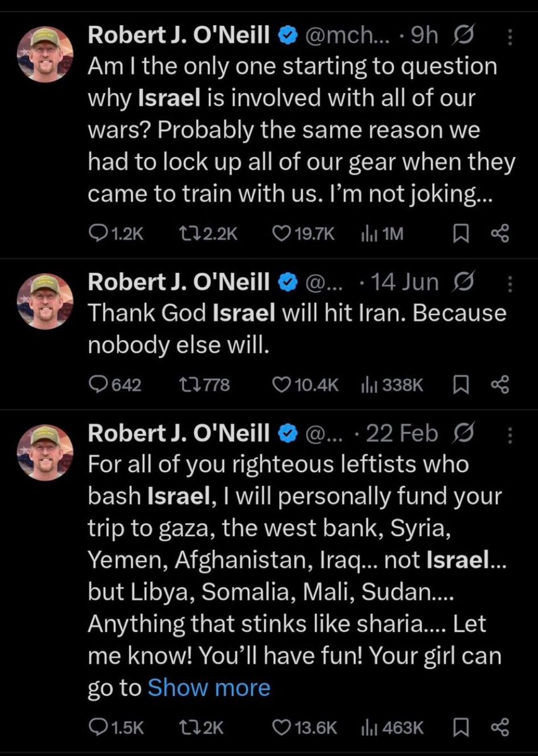Click the Grok icon beside the 14 Jun date
Screen dimensions: 538x756
463,282
